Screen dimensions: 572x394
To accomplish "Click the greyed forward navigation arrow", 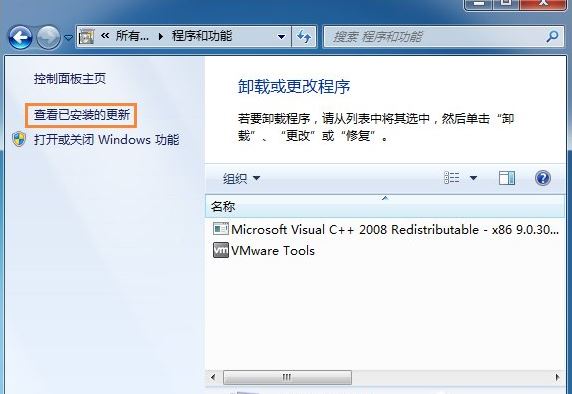I will tap(49, 37).
